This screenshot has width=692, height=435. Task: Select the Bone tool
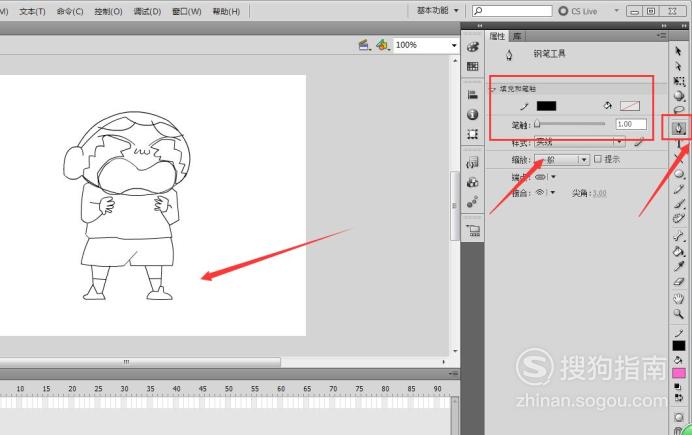coord(679,236)
